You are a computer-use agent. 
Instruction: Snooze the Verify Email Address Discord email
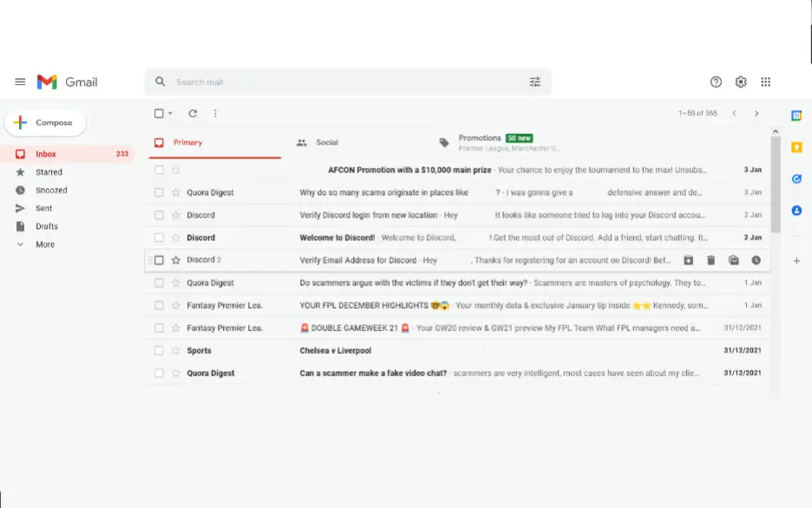click(x=756, y=260)
